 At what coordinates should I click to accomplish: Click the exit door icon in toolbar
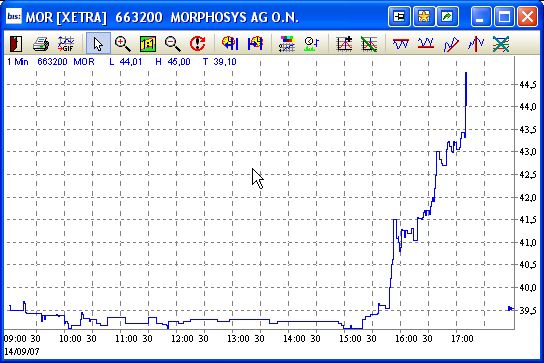coord(16,44)
